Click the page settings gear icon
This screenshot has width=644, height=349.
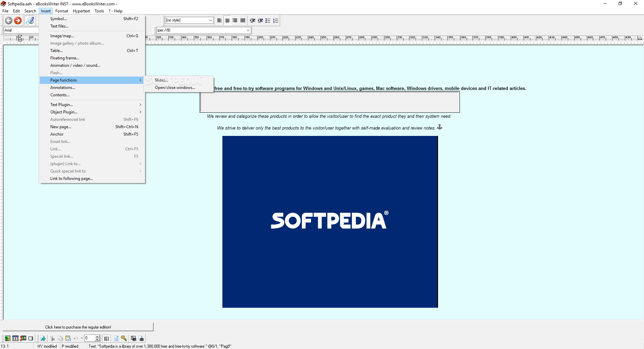pyautogui.click(x=141, y=338)
